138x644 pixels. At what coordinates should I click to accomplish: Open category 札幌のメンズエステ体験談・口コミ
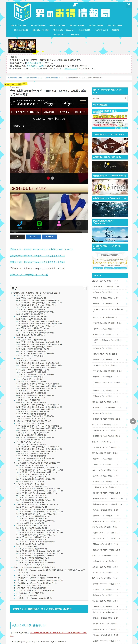point(110,334)
